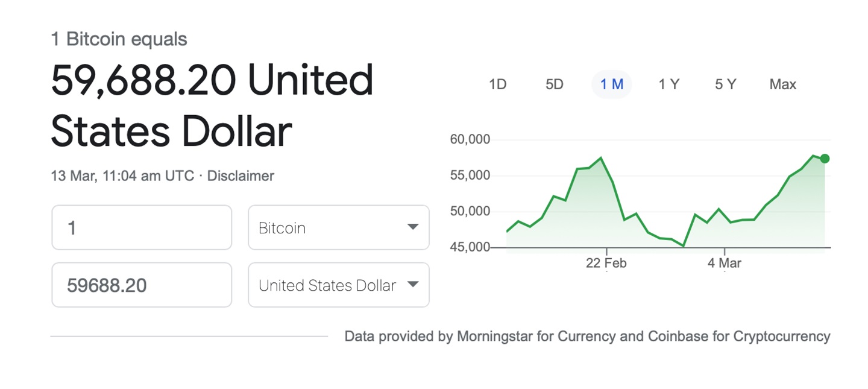868x389 pixels.
Task: Click the 59,688.20 United States Dollar heading
Action: (x=212, y=106)
